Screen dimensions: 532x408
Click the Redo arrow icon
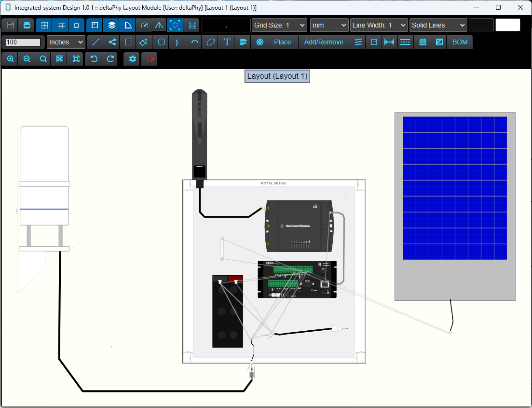109,59
